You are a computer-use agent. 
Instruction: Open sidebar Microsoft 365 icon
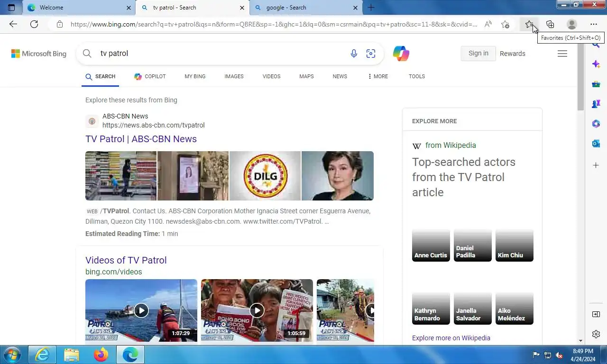click(x=596, y=124)
